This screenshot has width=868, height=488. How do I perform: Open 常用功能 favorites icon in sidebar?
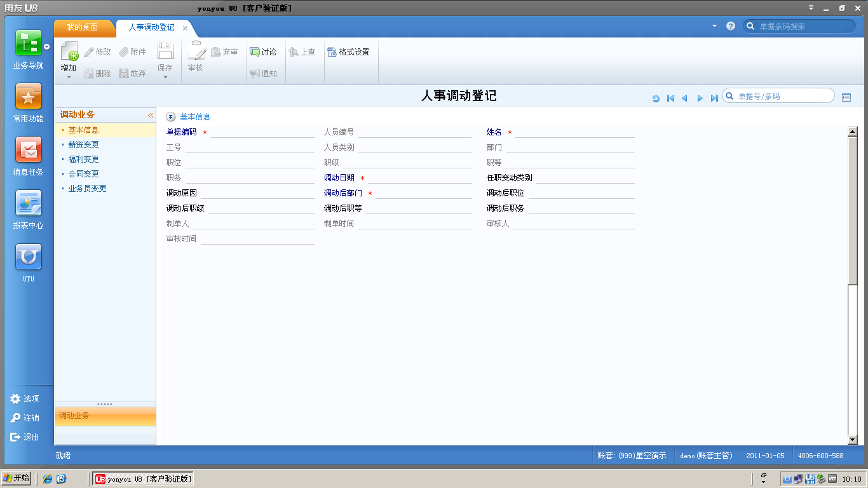tap(29, 96)
